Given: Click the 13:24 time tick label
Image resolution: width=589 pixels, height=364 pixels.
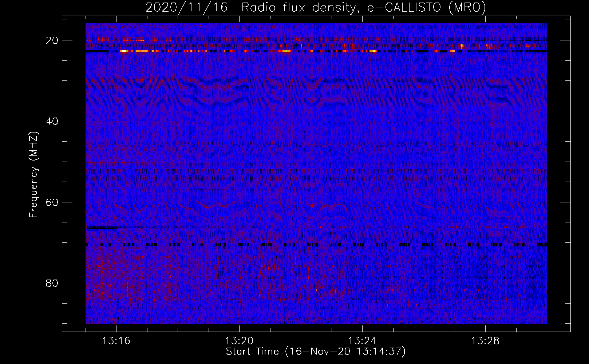Looking at the screenshot, I should point(362,341).
